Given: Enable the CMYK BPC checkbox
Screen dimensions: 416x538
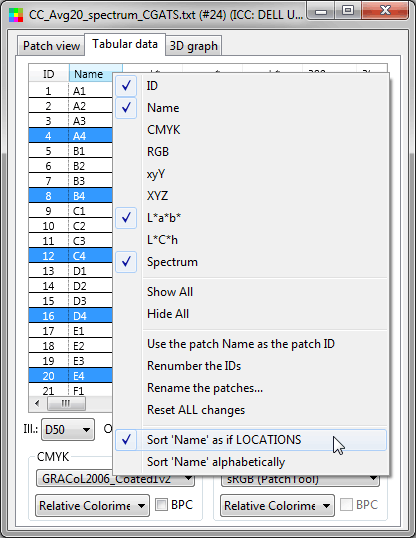Looking at the screenshot, I should pos(161,505).
